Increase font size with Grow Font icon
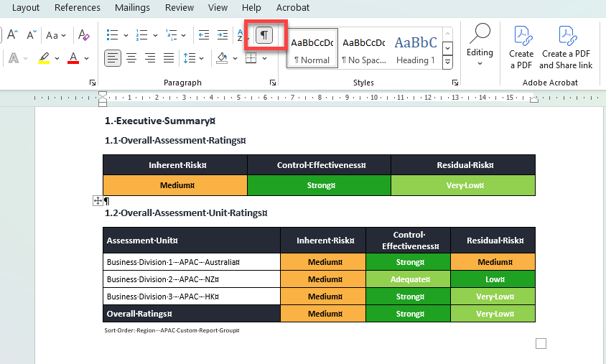This screenshot has width=606, height=364. [12, 35]
